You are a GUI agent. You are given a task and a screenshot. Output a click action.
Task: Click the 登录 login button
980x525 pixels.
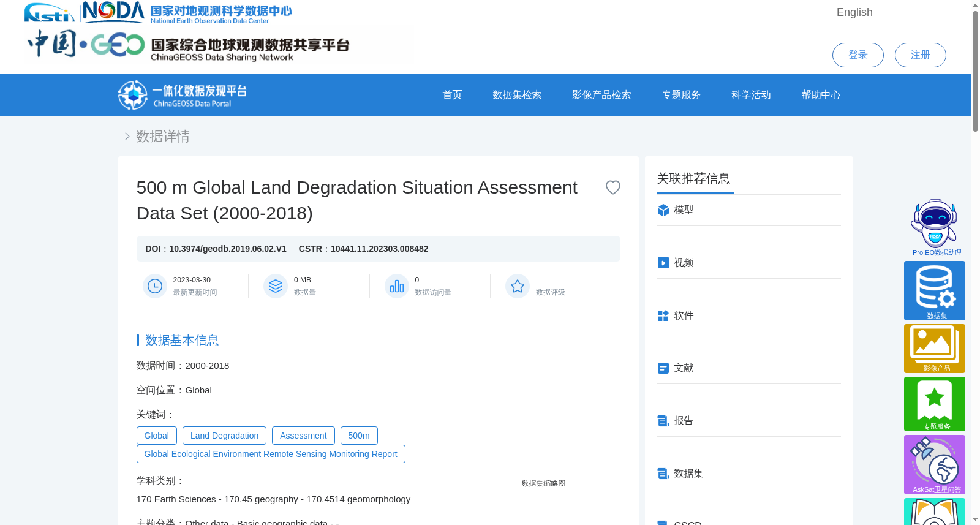(858, 55)
